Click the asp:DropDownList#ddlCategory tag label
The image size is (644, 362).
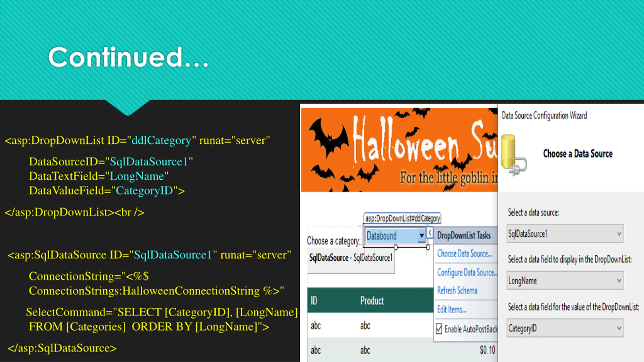(x=402, y=218)
